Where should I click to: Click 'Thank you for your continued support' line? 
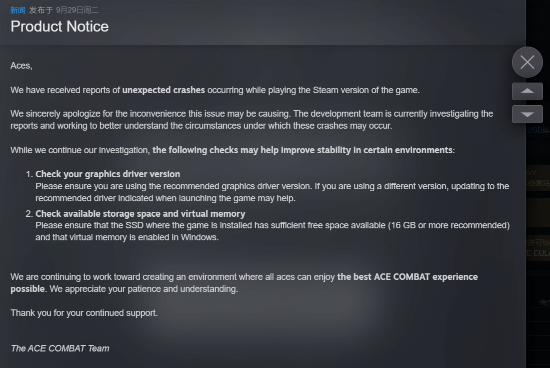(84, 313)
